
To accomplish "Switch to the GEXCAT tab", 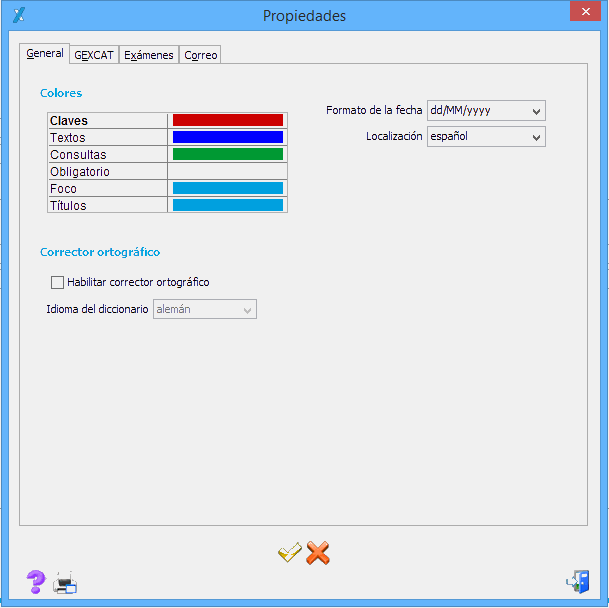I will (94, 55).
